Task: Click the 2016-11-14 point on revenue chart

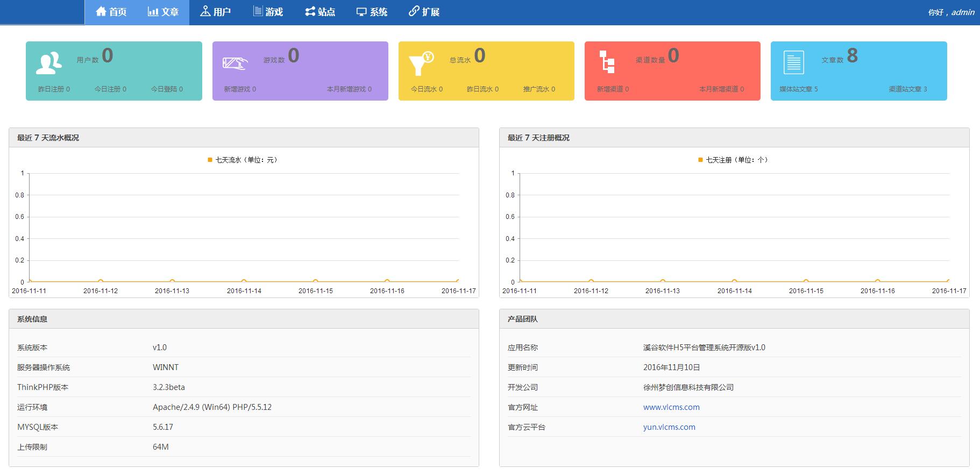Action: pos(244,281)
